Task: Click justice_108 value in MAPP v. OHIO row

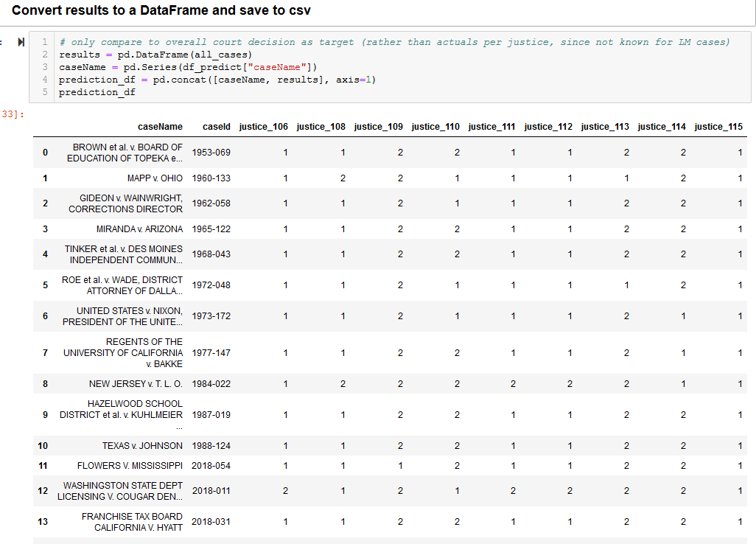Action: (x=343, y=178)
